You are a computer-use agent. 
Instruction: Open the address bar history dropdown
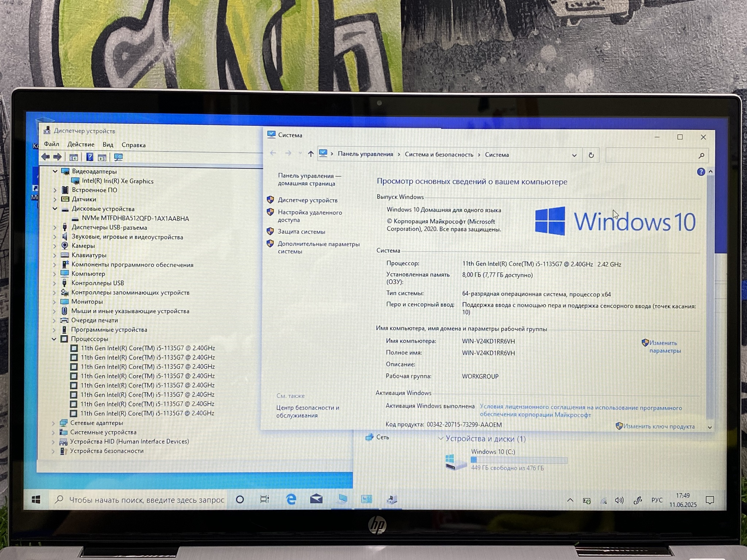pyautogui.click(x=574, y=155)
